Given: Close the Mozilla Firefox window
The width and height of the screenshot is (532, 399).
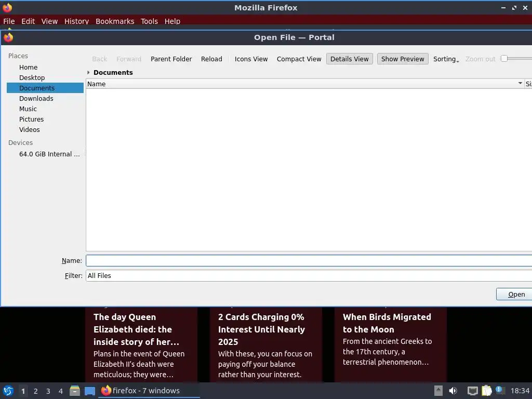Looking at the screenshot, I should click(x=525, y=7).
